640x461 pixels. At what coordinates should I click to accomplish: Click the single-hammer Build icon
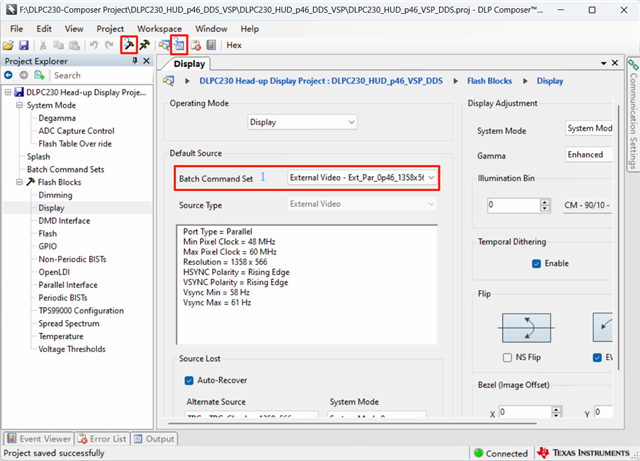(129, 45)
